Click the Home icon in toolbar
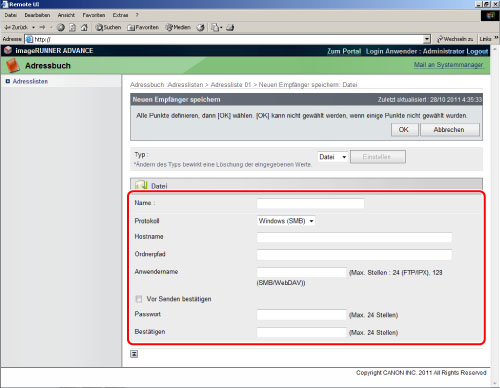500x388 pixels. (x=84, y=28)
